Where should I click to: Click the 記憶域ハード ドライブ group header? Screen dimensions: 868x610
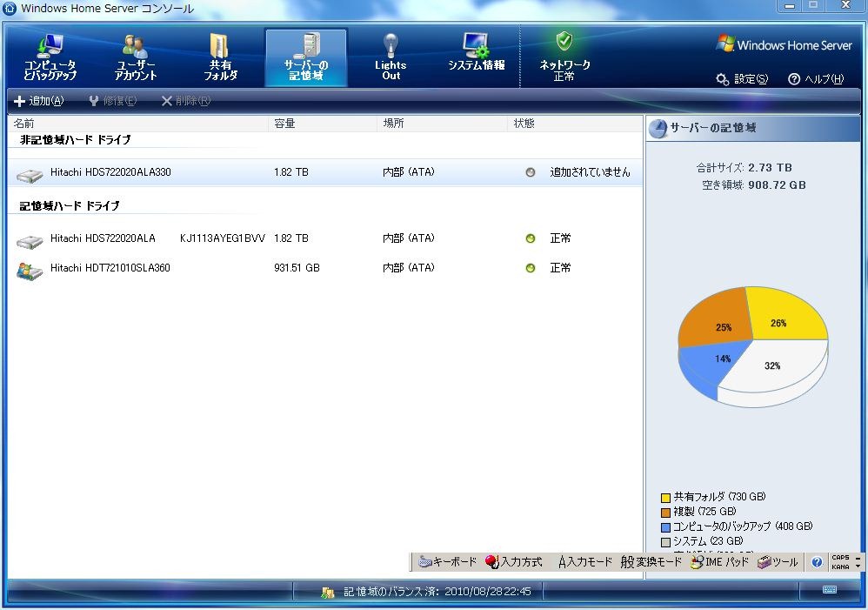click(70, 205)
